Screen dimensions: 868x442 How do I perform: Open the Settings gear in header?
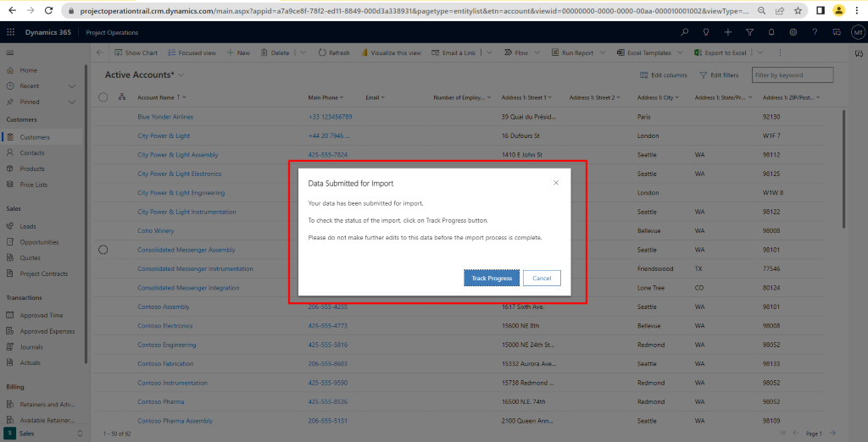point(793,32)
